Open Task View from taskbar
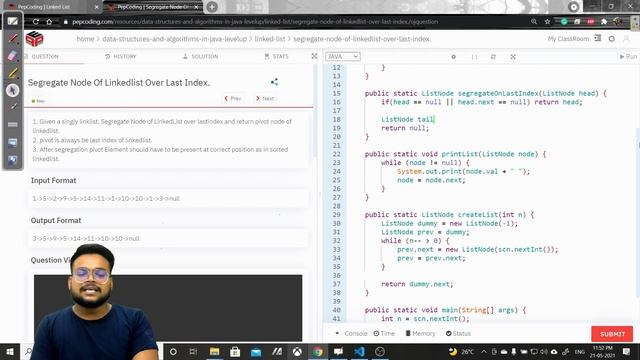Screen dimensions: 640x360 [x=193, y=351]
